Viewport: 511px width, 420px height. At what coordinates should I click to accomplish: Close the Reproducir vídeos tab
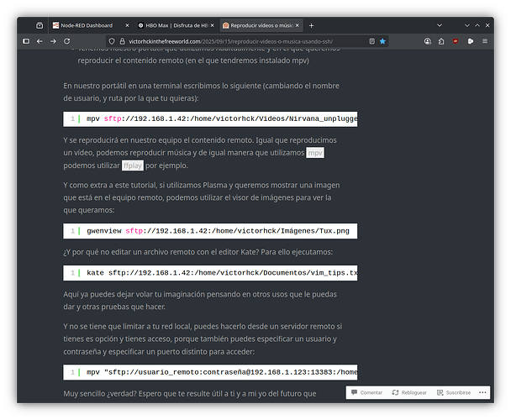click(x=298, y=25)
